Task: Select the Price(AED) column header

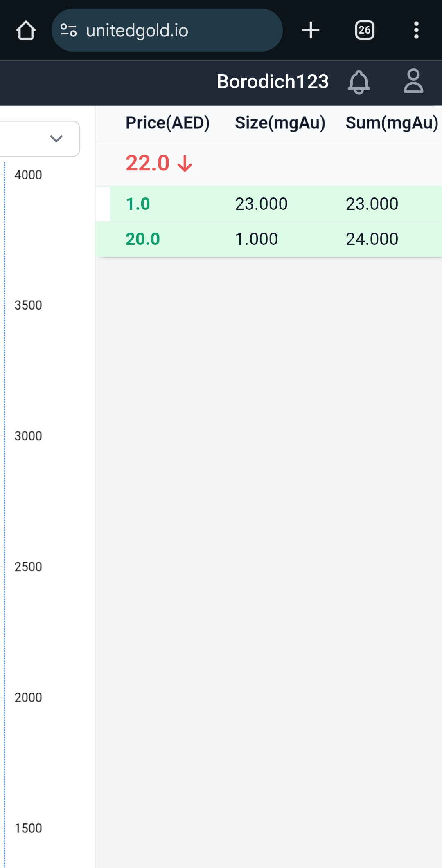Action: pos(167,123)
